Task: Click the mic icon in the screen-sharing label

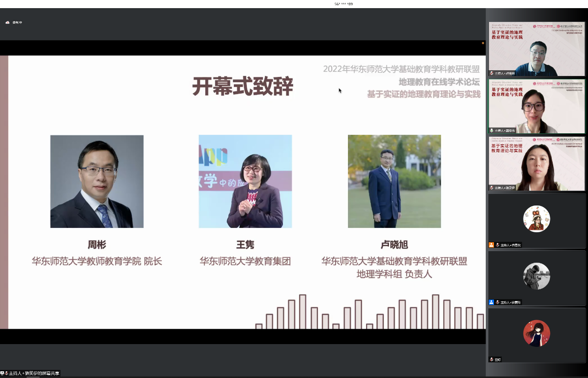Action: click(x=7, y=373)
